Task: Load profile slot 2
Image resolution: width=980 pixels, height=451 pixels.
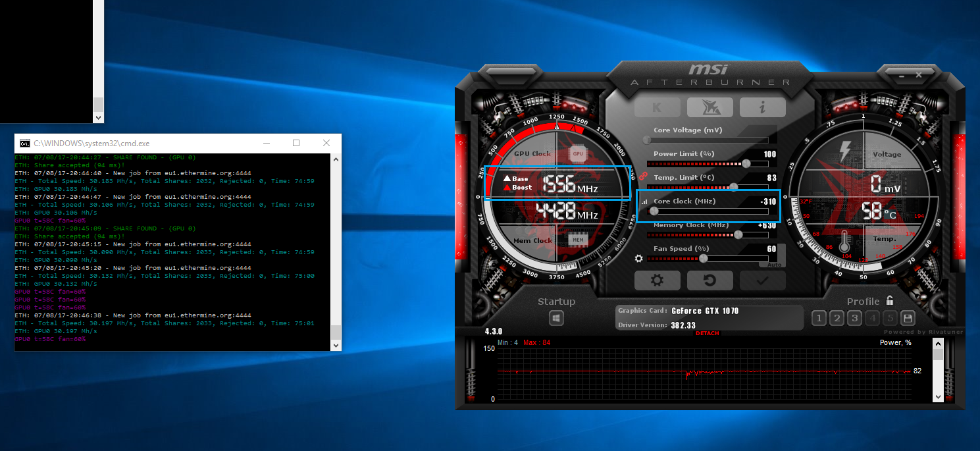Action: pos(837,319)
